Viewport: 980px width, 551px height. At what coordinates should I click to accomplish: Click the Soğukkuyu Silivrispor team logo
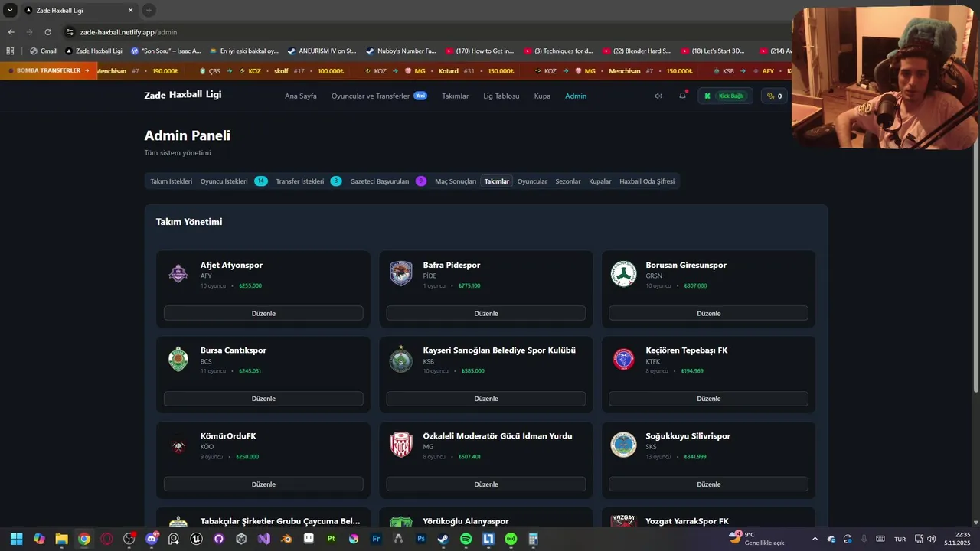coord(623,445)
